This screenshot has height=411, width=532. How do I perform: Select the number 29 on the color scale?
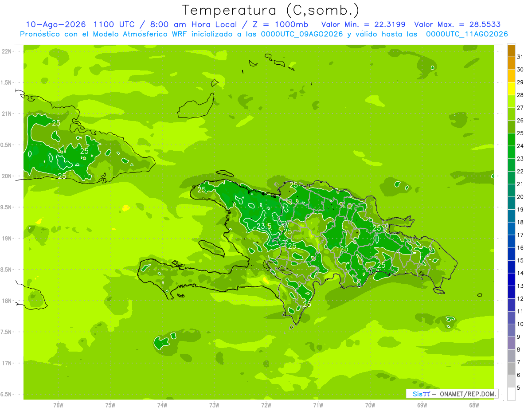pyautogui.click(x=520, y=82)
